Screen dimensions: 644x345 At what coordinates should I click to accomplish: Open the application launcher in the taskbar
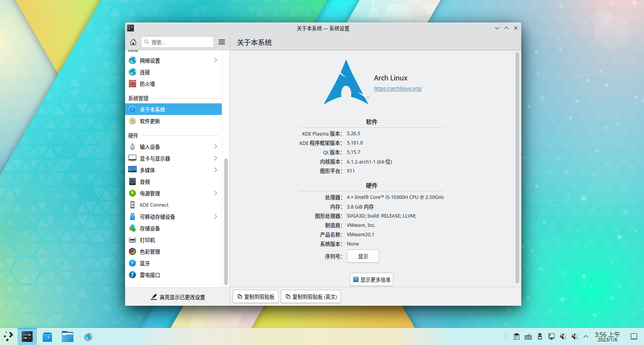(x=9, y=336)
